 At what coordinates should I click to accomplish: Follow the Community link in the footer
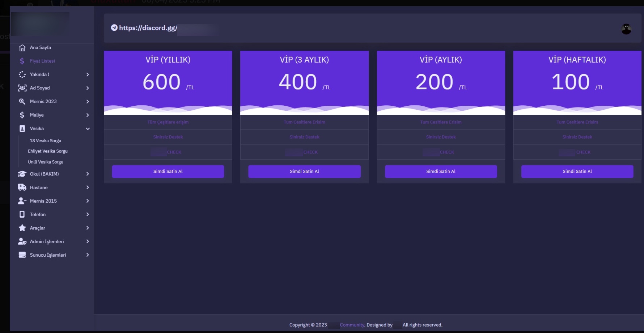coord(352,325)
